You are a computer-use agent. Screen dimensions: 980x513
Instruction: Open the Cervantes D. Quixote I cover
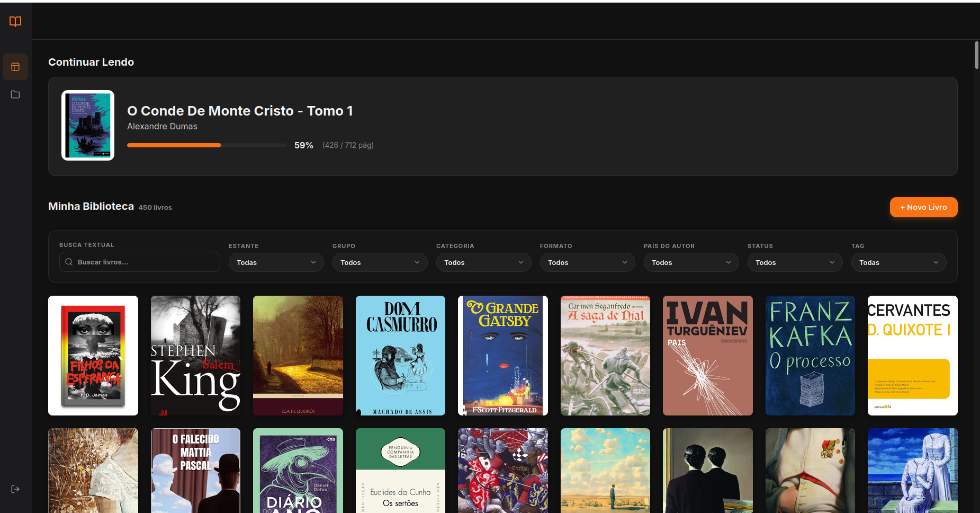(913, 356)
